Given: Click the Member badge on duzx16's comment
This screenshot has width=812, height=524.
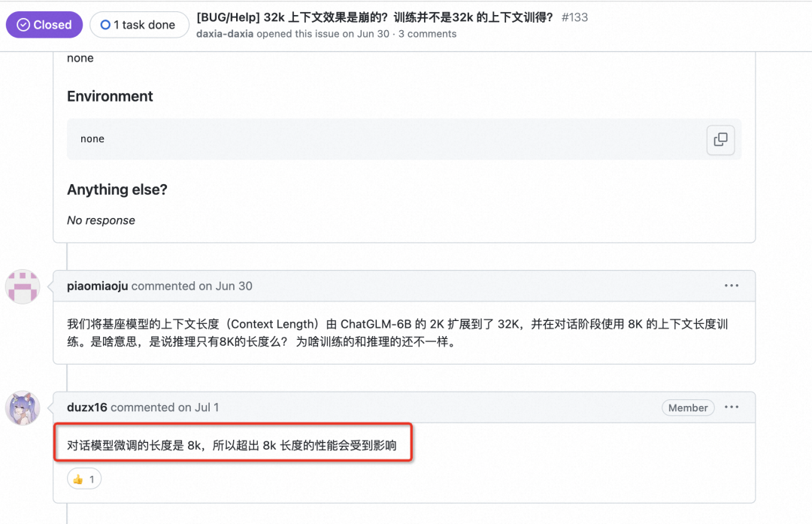Looking at the screenshot, I should [x=688, y=408].
